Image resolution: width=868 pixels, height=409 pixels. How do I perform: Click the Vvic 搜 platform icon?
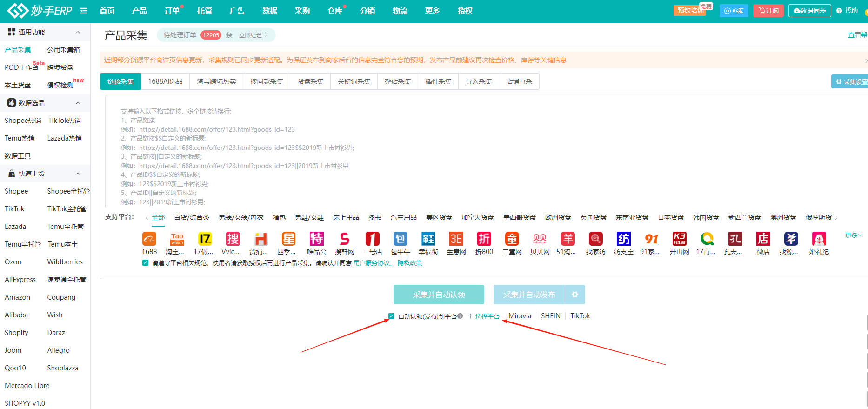pos(233,239)
